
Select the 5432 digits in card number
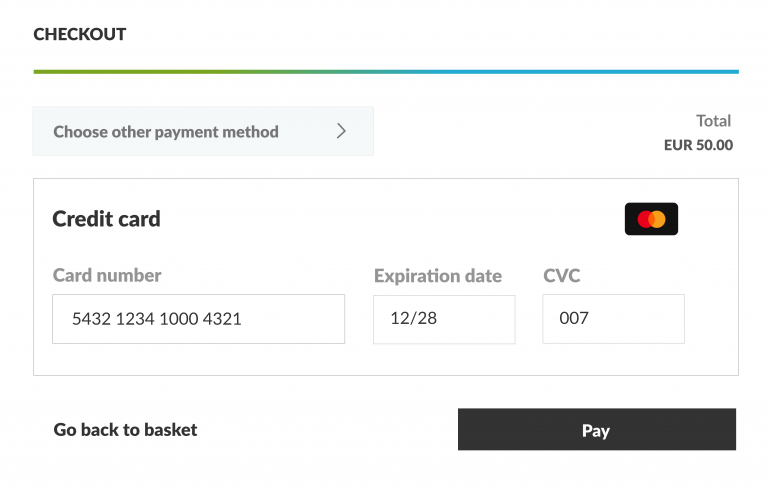tap(91, 319)
